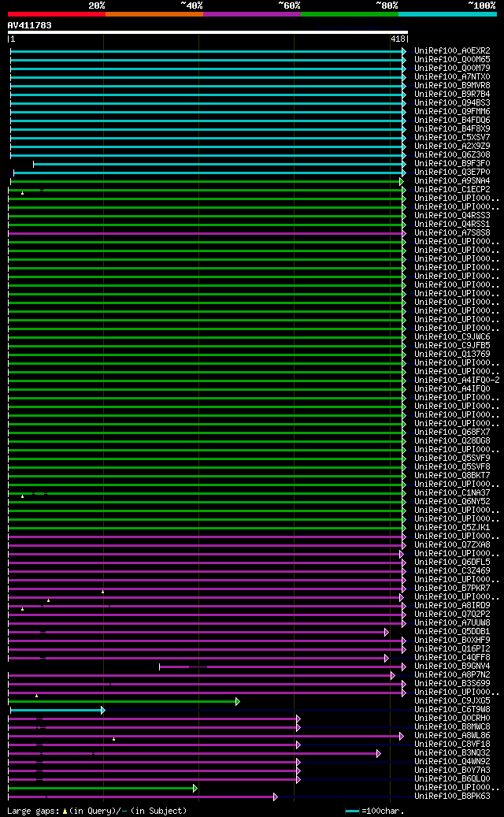Click label UniRef100_Q16PI2
The height and width of the screenshot is (817, 504).
452,648
